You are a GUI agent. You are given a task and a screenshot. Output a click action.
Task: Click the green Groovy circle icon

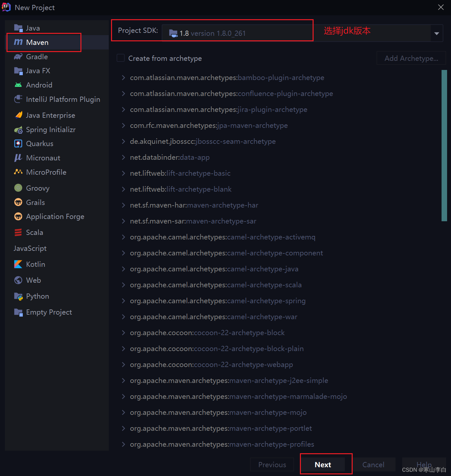[18, 188]
